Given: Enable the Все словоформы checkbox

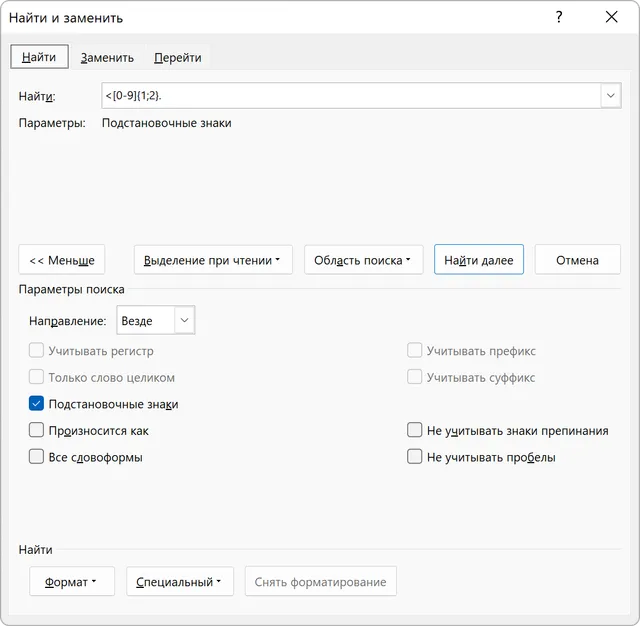Looking at the screenshot, I should click(x=36, y=457).
